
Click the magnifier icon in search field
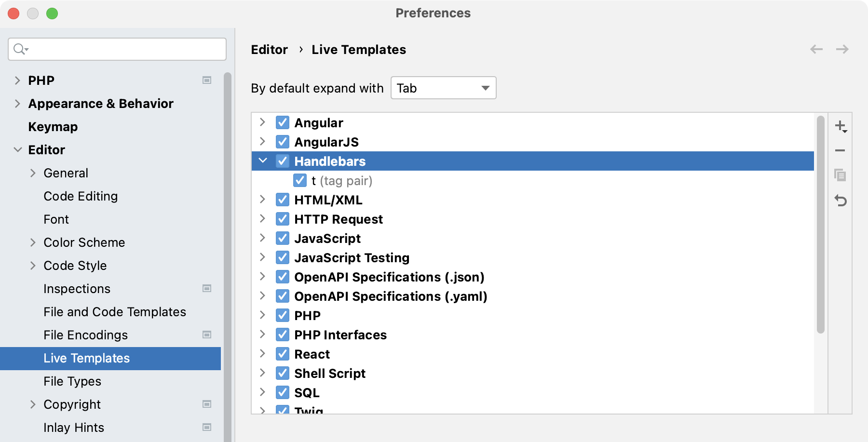[x=19, y=49]
